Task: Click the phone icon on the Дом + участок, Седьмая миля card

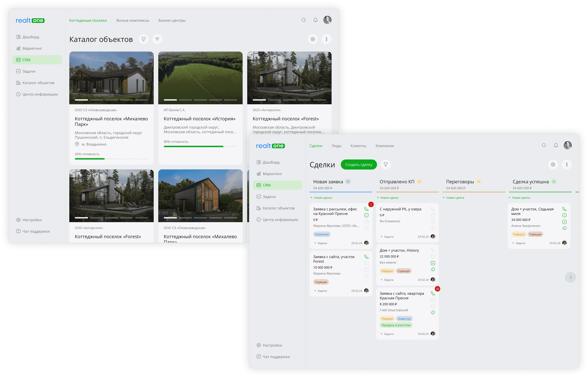Action: click(564, 209)
